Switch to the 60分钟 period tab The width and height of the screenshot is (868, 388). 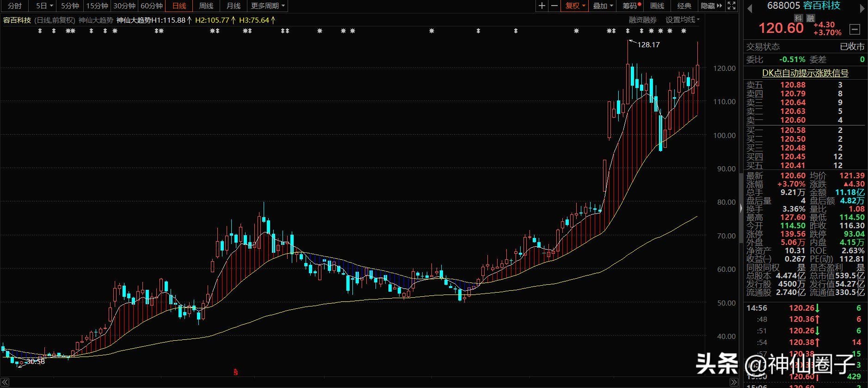152,6
